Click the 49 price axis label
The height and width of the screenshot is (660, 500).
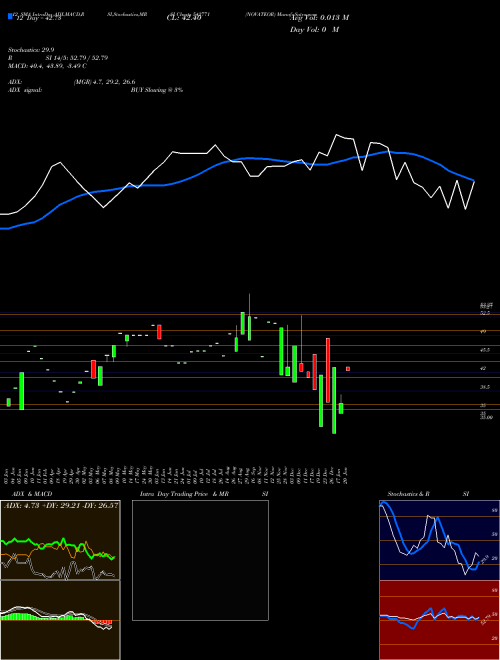click(x=483, y=331)
